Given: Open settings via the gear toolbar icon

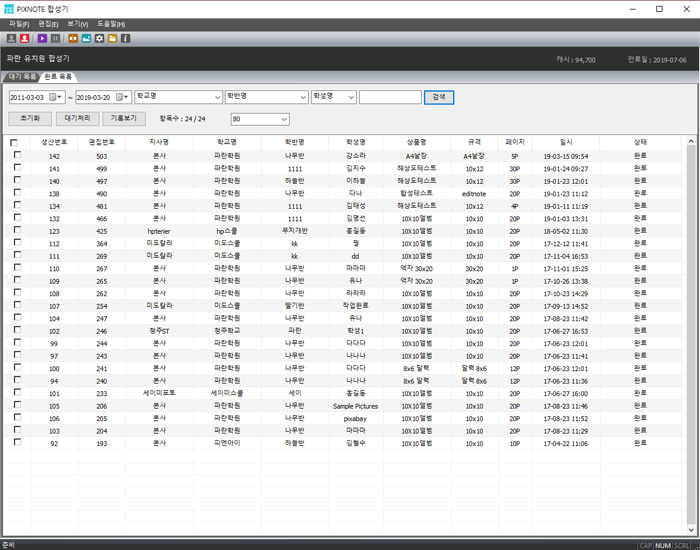Looking at the screenshot, I should (x=99, y=38).
